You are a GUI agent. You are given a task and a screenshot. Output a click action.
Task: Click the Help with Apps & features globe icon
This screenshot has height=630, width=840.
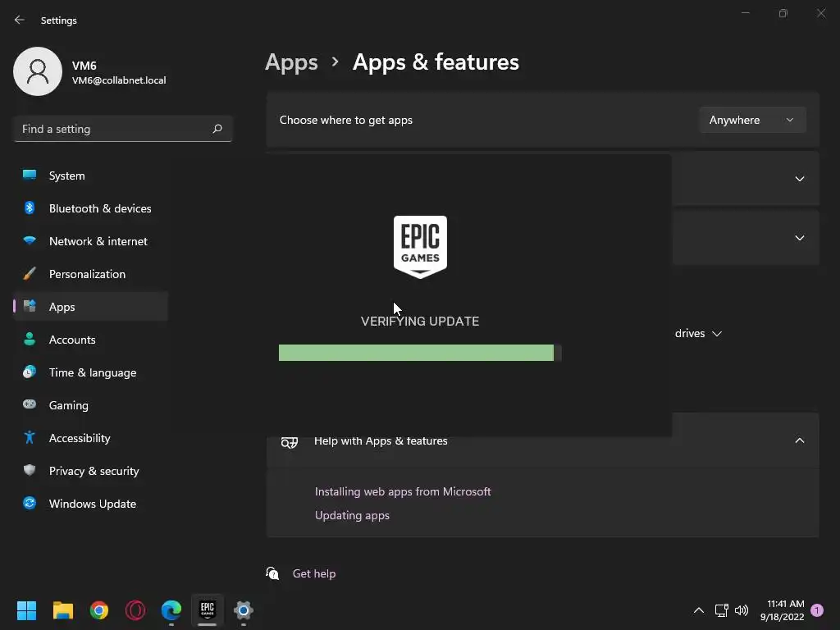tap(290, 442)
